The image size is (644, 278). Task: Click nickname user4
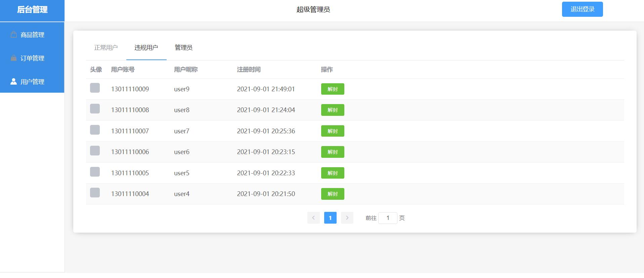pyautogui.click(x=182, y=194)
